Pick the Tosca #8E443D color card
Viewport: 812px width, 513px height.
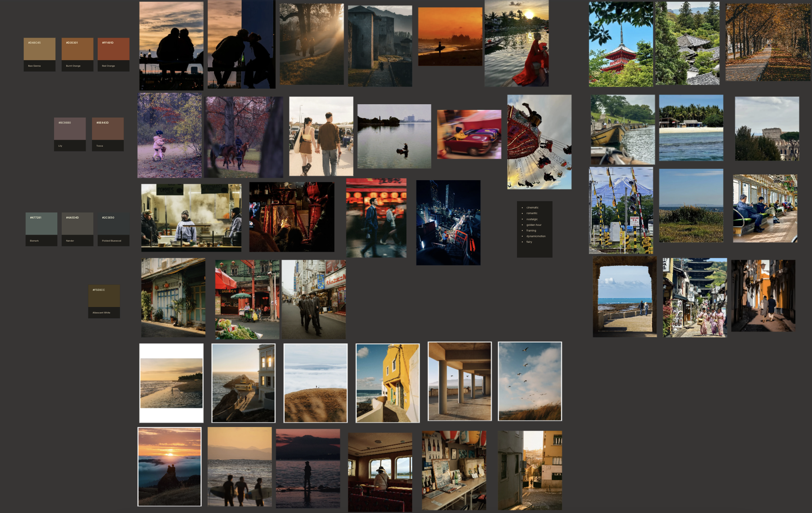click(x=108, y=135)
